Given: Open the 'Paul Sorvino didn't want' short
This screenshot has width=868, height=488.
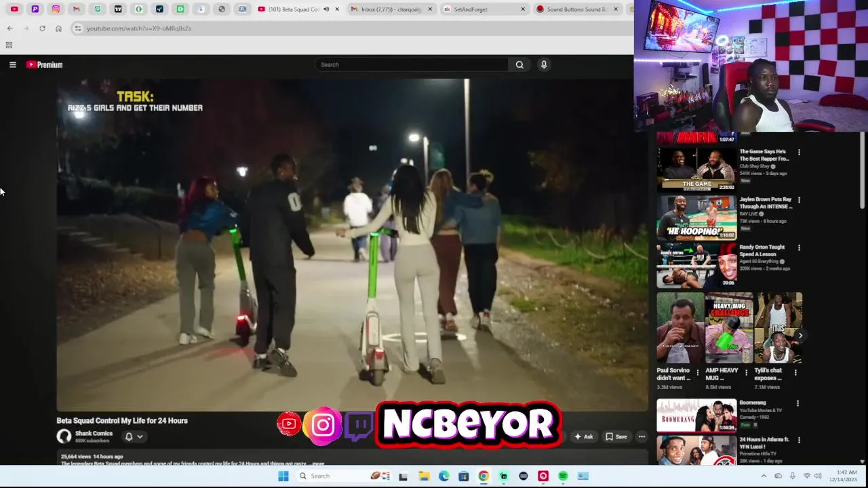Looking at the screenshot, I should (680, 328).
